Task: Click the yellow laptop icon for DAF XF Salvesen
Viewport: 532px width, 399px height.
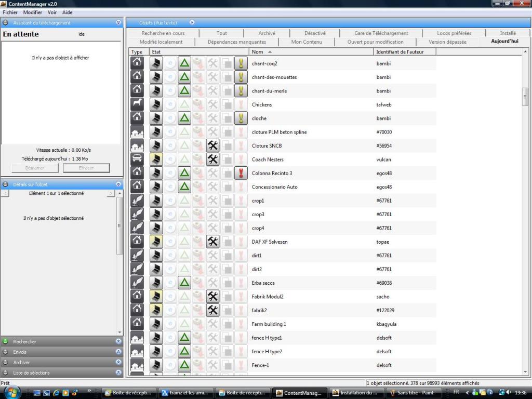Action: [x=156, y=242]
